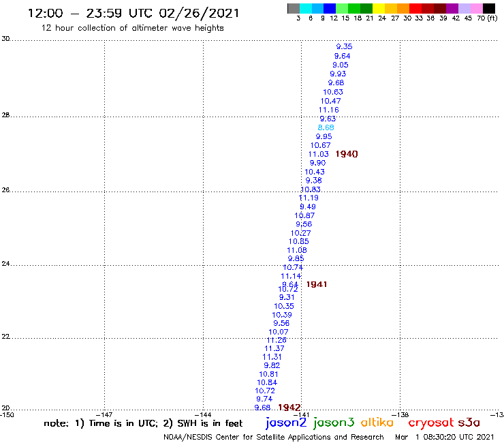504x443 pixels.
Task: Click the yellow swatch in the color scale
Action: click(x=379, y=8)
